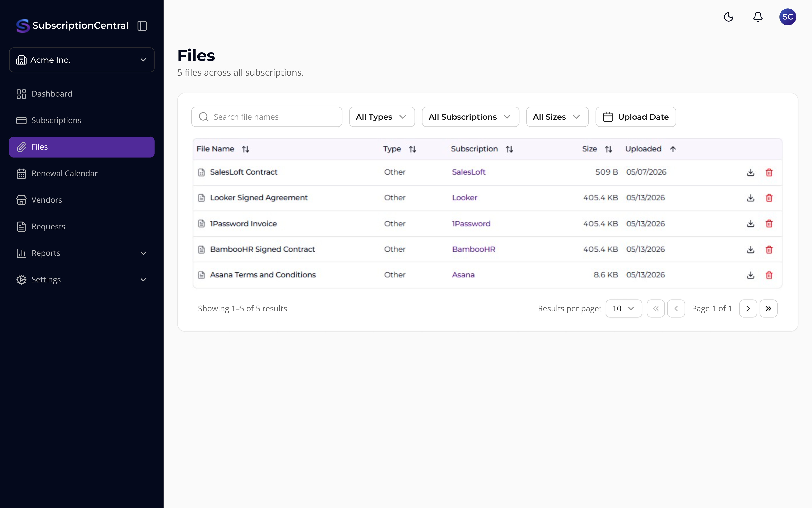Click the 509 B size value
This screenshot has width=812, height=508.
[x=606, y=172]
